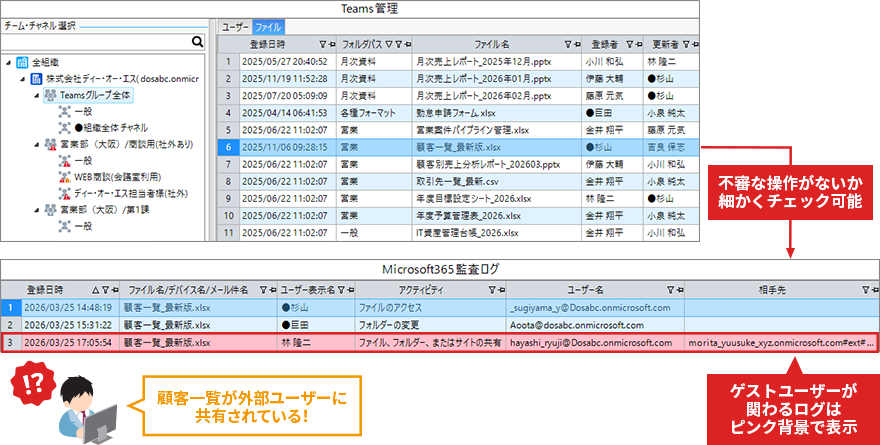Viewport: 880px width, 445px height.
Task: Click the search magnifier icon in channel panel
Action: click(x=198, y=42)
